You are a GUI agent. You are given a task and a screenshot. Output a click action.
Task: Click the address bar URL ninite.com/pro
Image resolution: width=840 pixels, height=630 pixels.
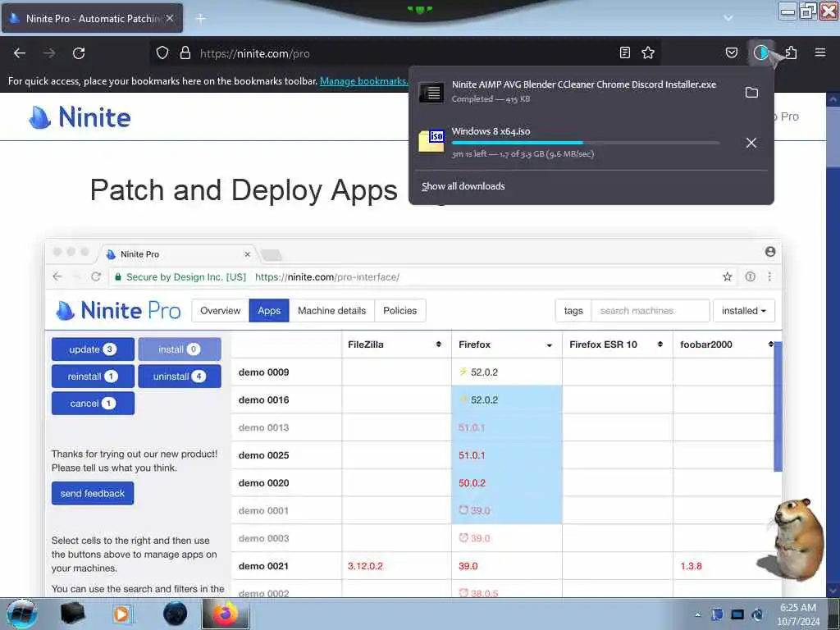[255, 53]
